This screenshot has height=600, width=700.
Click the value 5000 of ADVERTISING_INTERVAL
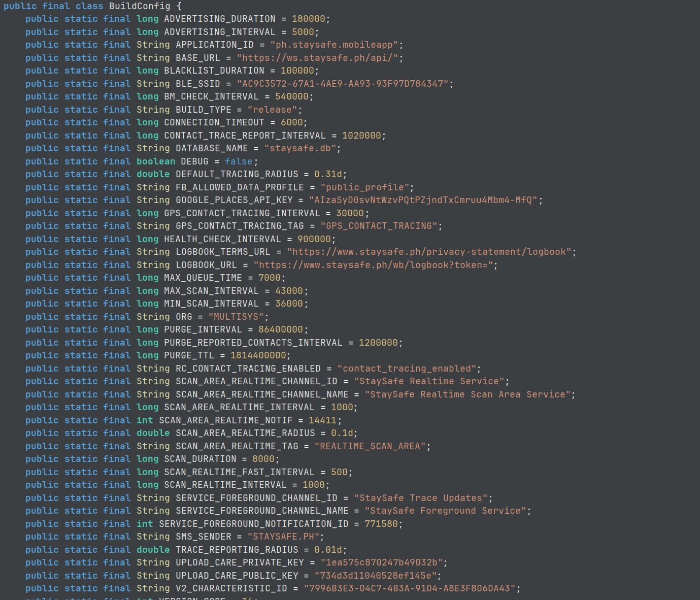(303, 32)
